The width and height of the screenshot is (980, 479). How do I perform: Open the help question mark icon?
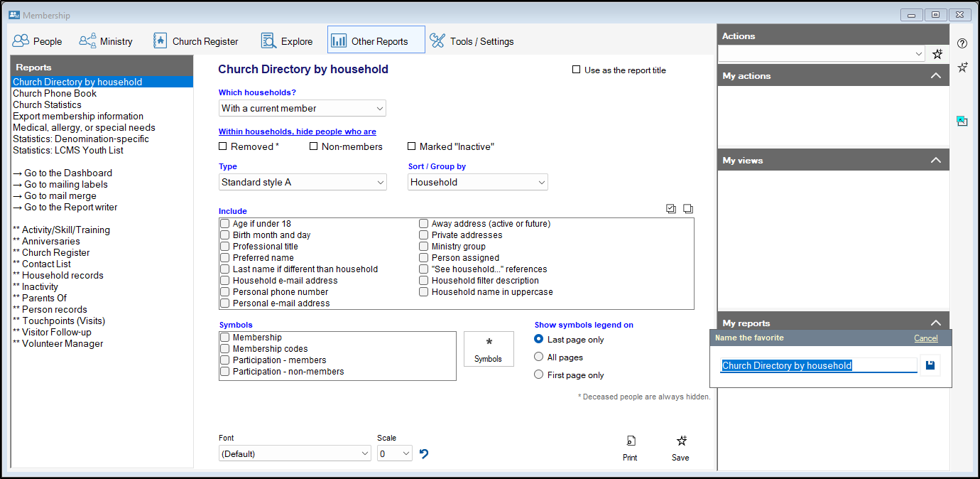(x=962, y=43)
